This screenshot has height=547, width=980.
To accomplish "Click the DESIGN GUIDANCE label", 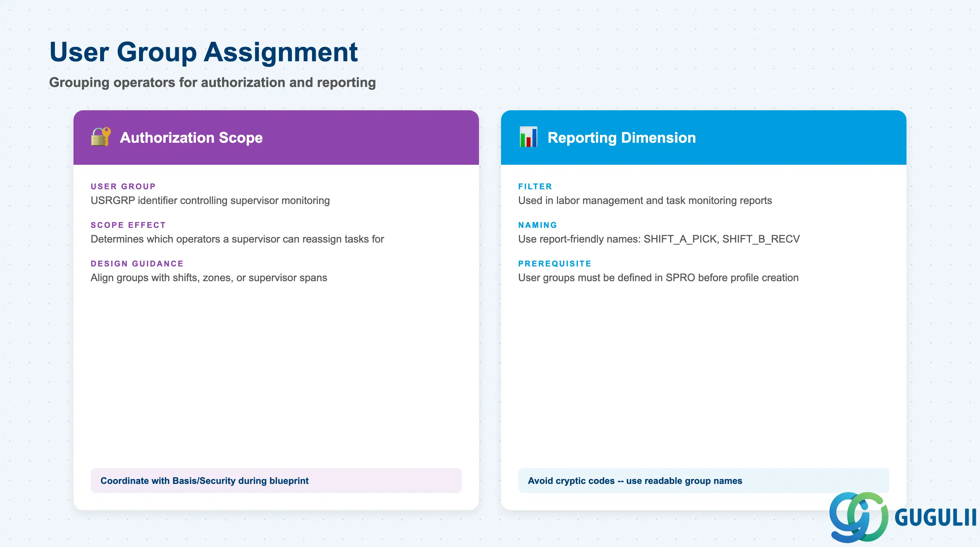I will click(x=137, y=264).
